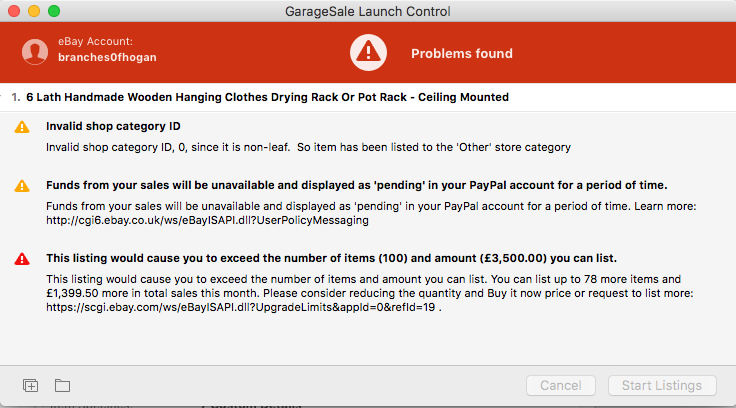
Task: Select the branches0fhogan account name
Action: tap(107, 57)
